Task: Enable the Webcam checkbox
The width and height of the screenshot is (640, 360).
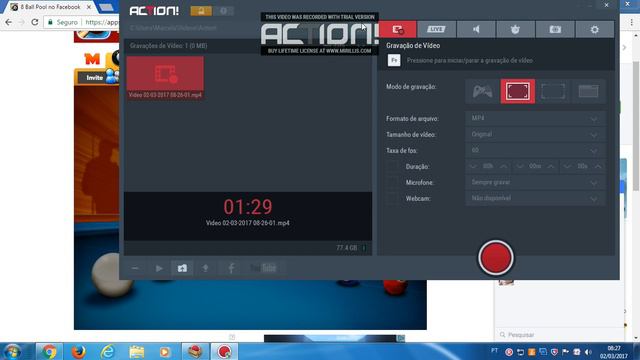Action: point(392,198)
